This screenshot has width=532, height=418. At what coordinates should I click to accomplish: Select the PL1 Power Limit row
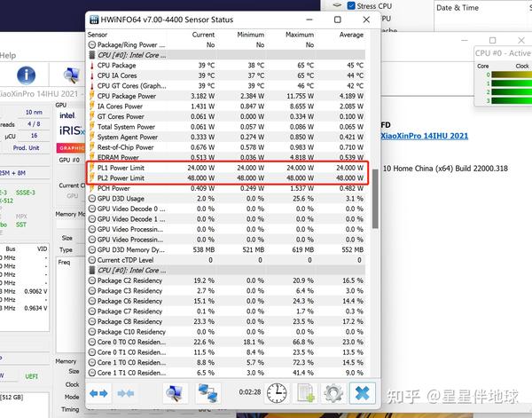coord(226,168)
